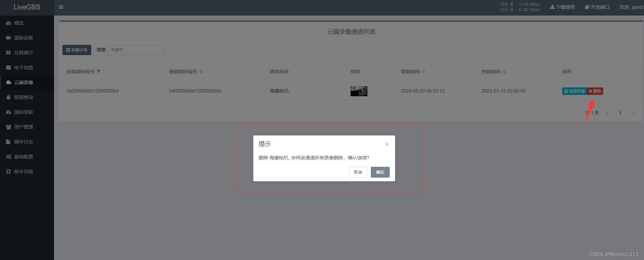Image resolution: width=644 pixels, height=260 pixels.
Task: Open 基础配置 in sidebar
Action: coord(27,157)
